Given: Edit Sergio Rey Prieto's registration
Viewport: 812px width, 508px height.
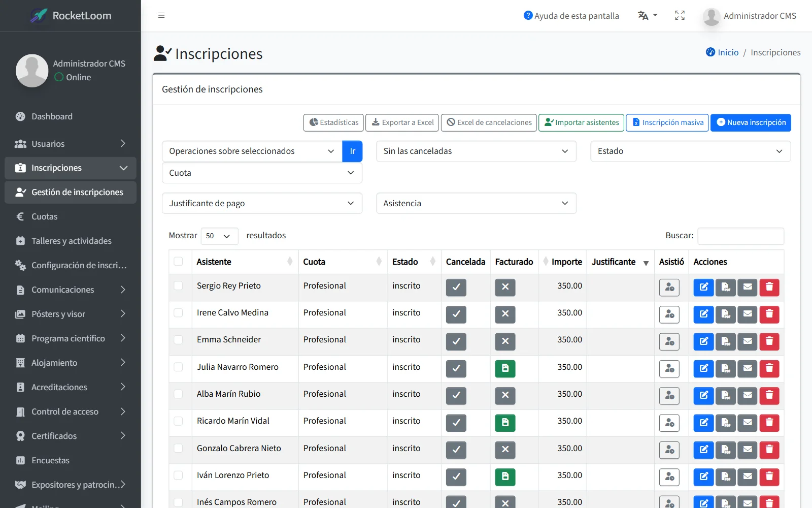Looking at the screenshot, I should pyautogui.click(x=703, y=287).
